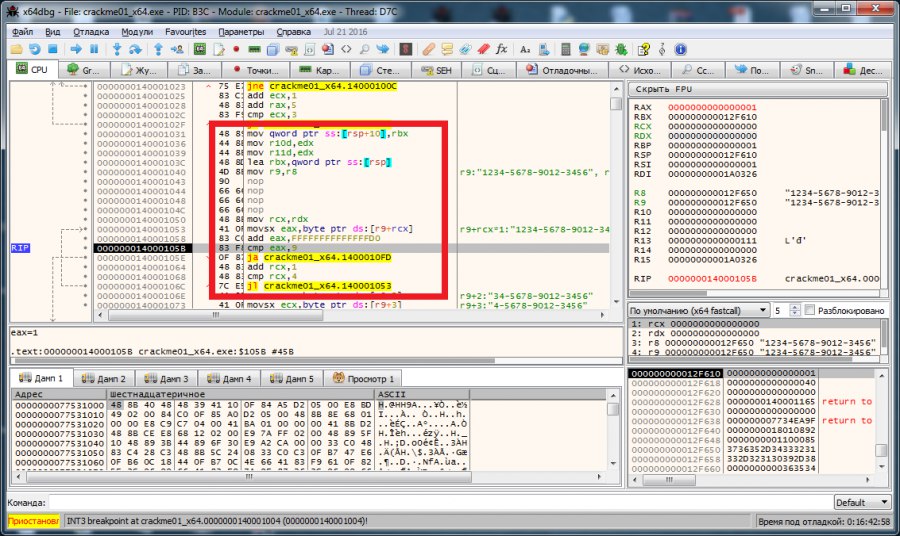The width and height of the screenshot is (900, 536).
Task: Click the Pause execution icon
Action: point(95,49)
